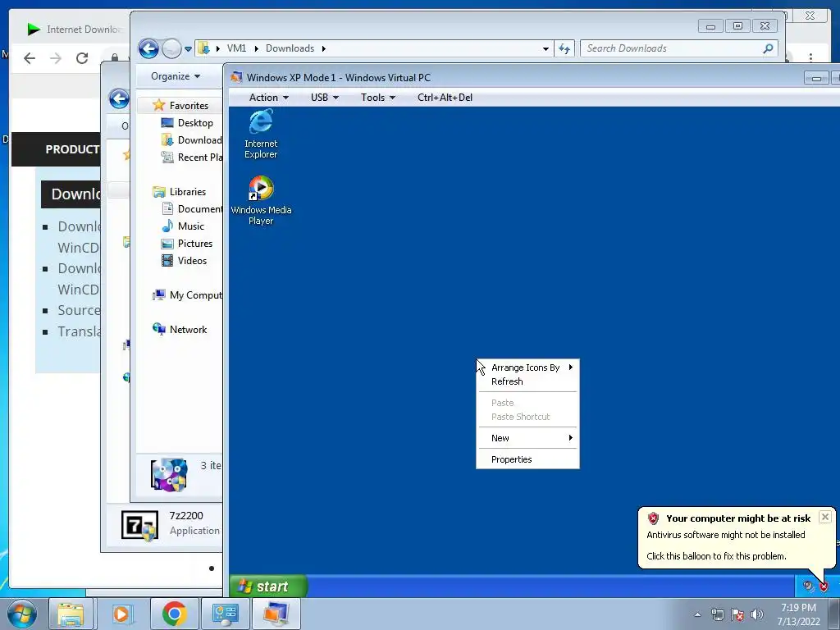Select Properties in desktop context menu
Viewport: 840px width, 630px height.
(527, 459)
